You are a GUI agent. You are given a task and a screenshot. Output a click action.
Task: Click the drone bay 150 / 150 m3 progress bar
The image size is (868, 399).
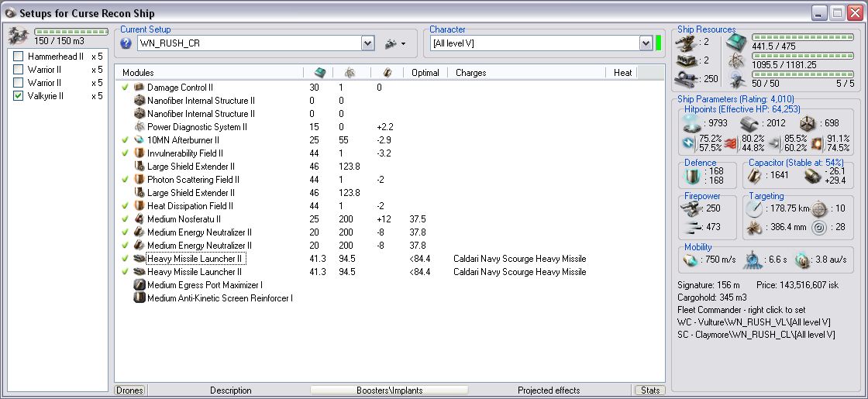pyautogui.click(x=71, y=32)
